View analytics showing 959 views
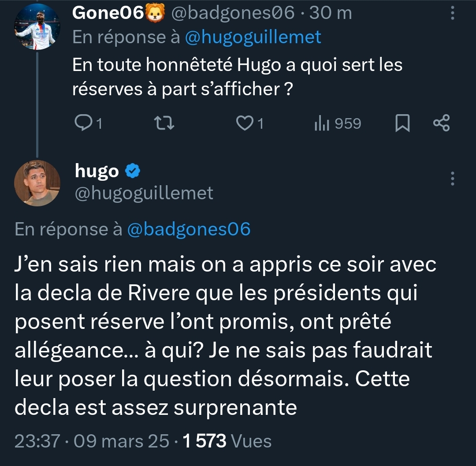Viewport: 476px width, 466px height. (338, 123)
